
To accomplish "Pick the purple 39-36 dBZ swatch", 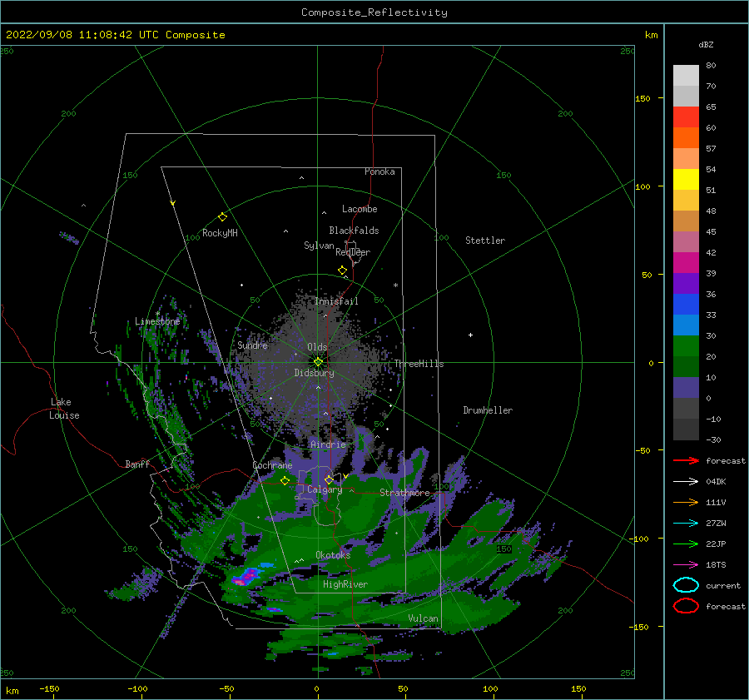I will [x=686, y=283].
